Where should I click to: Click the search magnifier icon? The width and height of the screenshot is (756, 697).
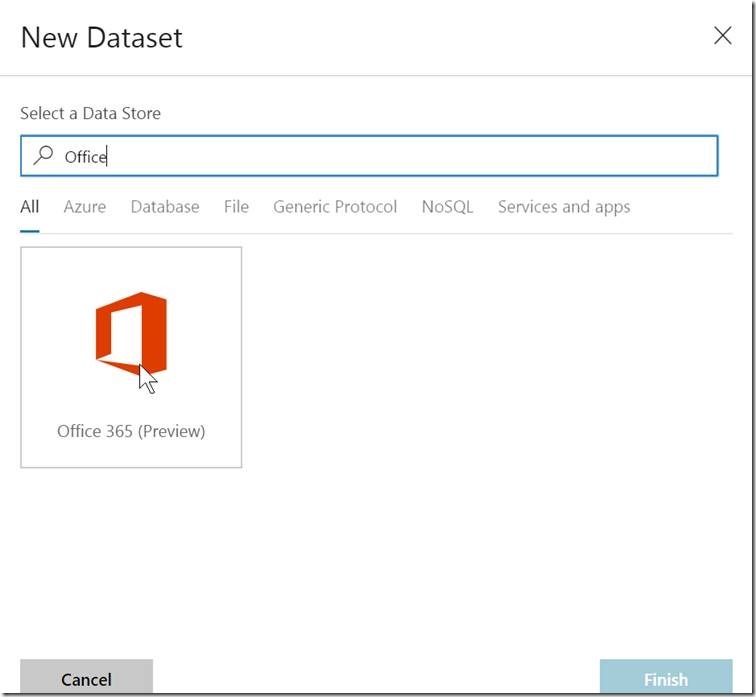[43, 156]
